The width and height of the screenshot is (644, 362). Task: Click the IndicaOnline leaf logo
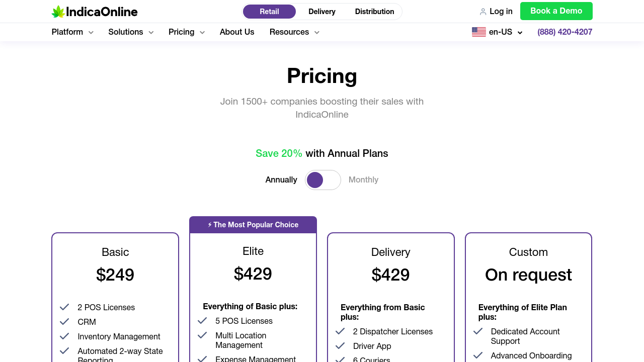pos(58,12)
